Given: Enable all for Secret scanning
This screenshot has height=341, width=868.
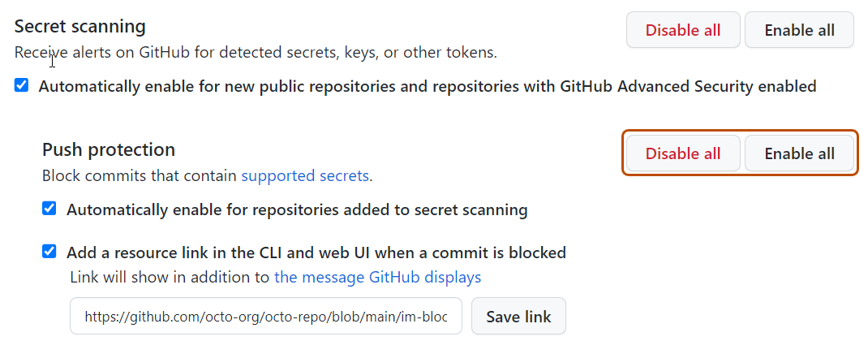Looking at the screenshot, I should pos(799,30).
